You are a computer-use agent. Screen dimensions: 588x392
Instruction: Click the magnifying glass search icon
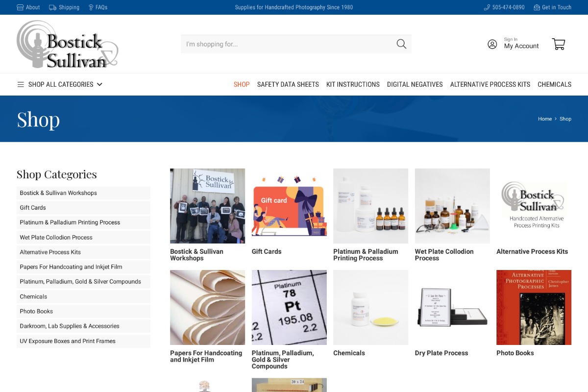pos(401,44)
